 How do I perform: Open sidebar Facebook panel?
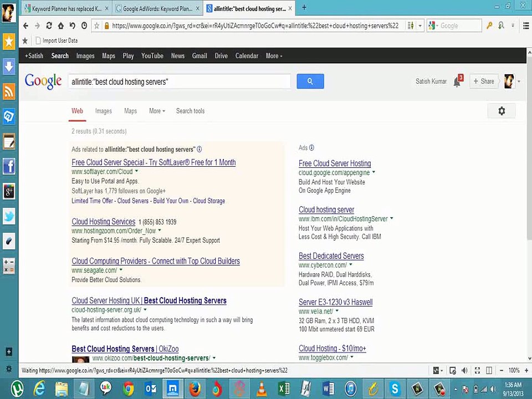pyautogui.click(x=9, y=166)
